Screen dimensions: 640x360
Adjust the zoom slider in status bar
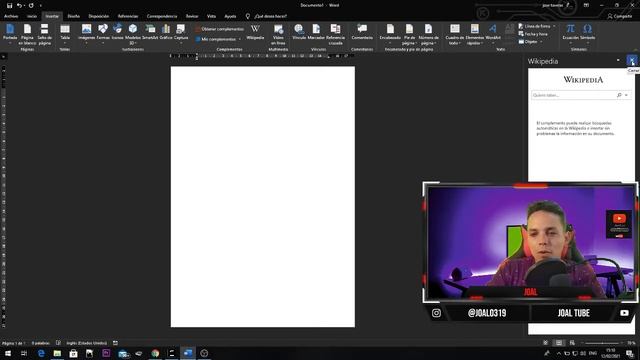tap(602, 343)
